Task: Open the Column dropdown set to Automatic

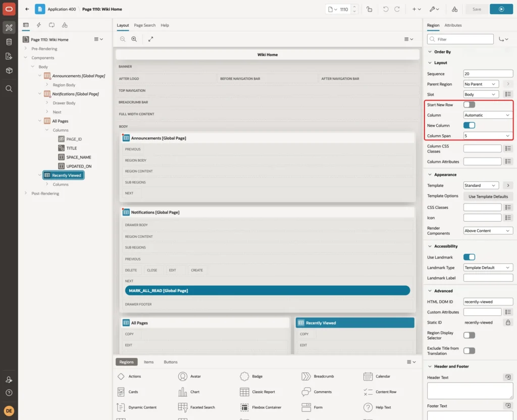Action: (x=488, y=115)
